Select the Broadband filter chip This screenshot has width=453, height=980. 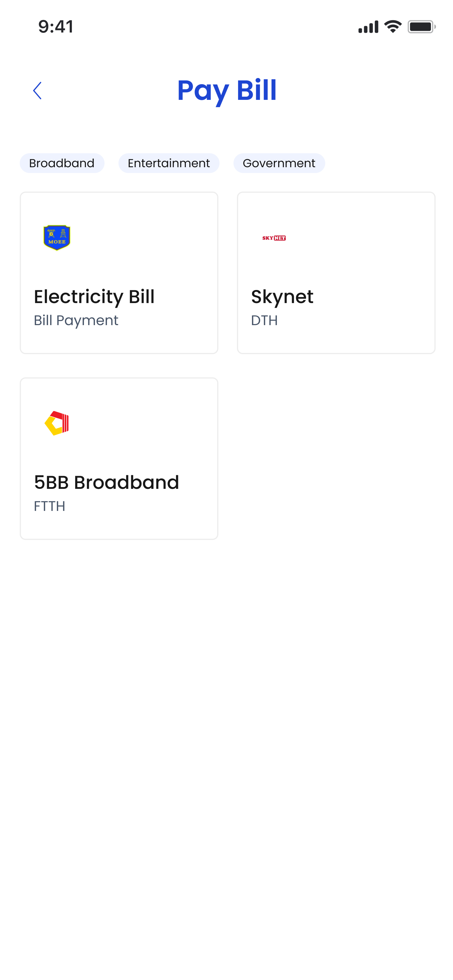tap(62, 163)
